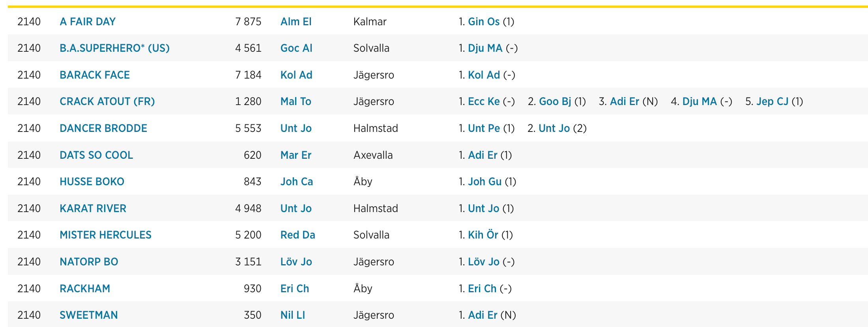Open Jep CJ driver link
This screenshot has width=868, height=327.
772,101
